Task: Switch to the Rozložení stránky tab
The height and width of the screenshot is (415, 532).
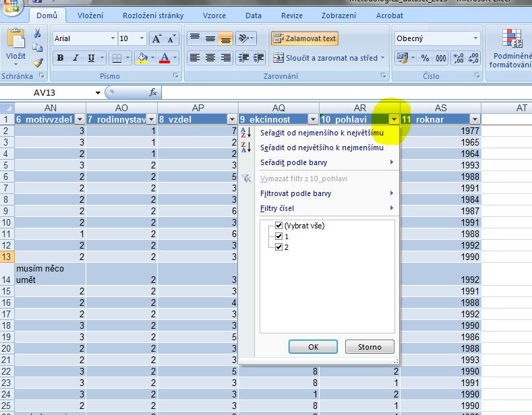Action: click(153, 15)
